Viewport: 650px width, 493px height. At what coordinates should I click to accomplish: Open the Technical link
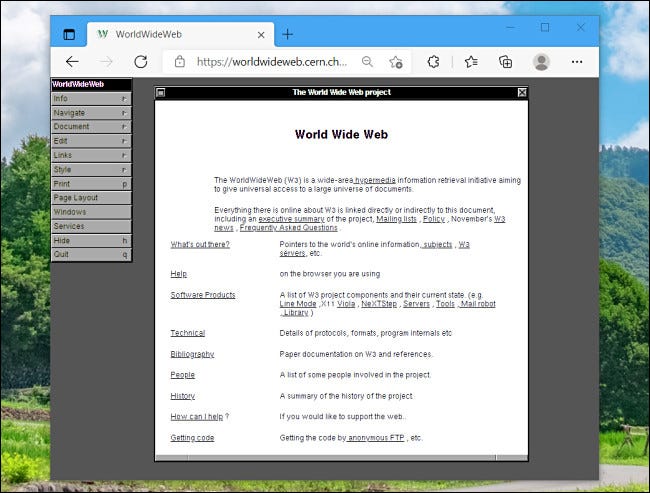click(187, 333)
